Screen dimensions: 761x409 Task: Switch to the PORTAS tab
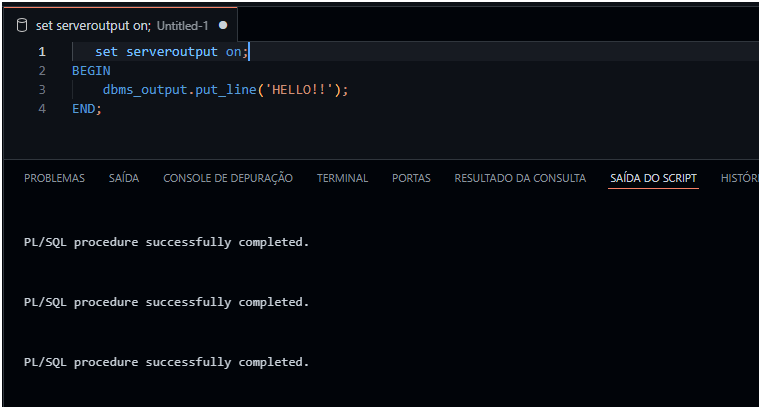coord(411,178)
